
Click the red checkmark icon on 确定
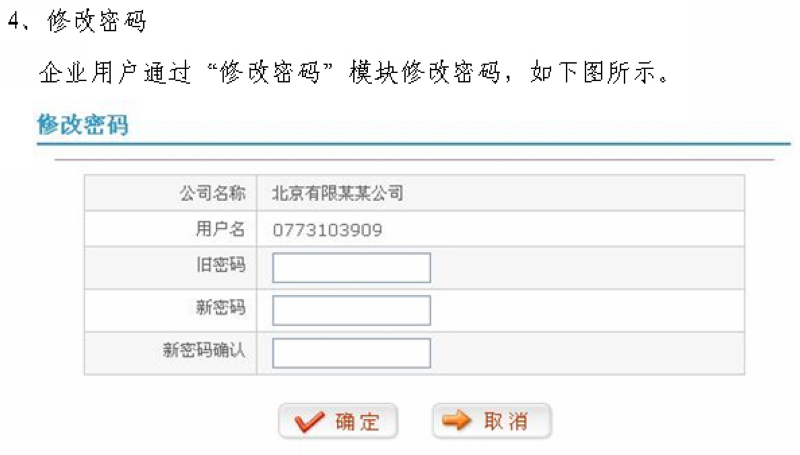(311, 422)
